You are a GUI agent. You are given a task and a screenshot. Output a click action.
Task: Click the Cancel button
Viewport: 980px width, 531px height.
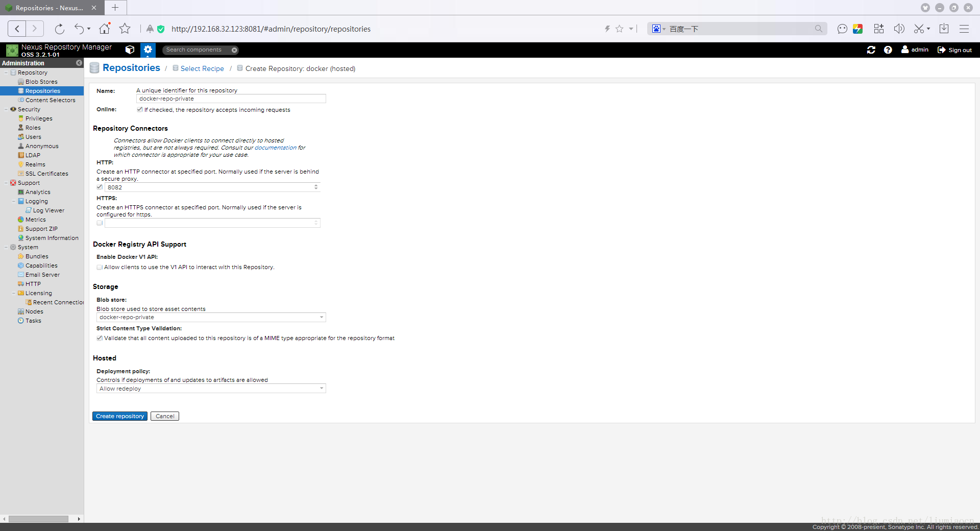[165, 416]
